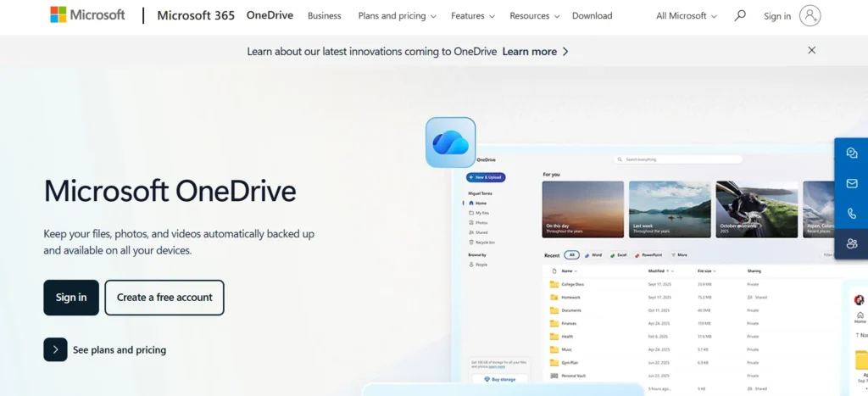Open Microsoft 365 in the header
868x396 pixels.
click(x=196, y=15)
